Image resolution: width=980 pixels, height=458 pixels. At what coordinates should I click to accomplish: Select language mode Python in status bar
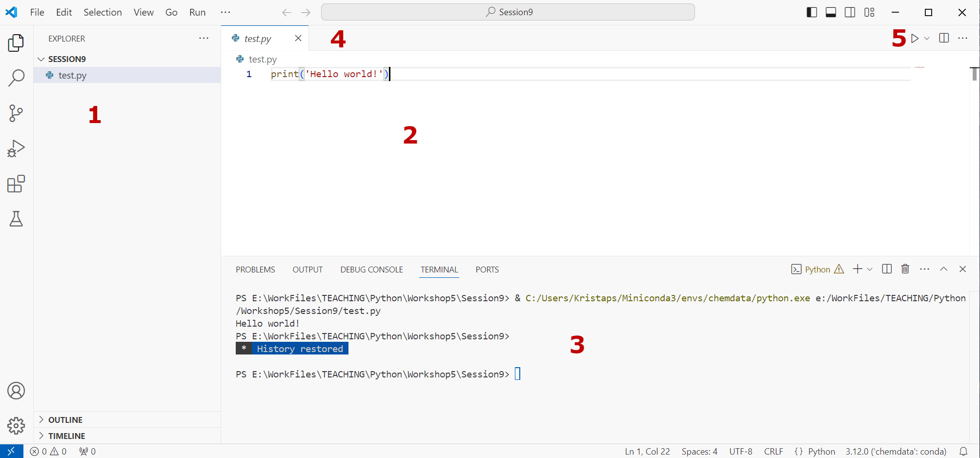point(821,451)
